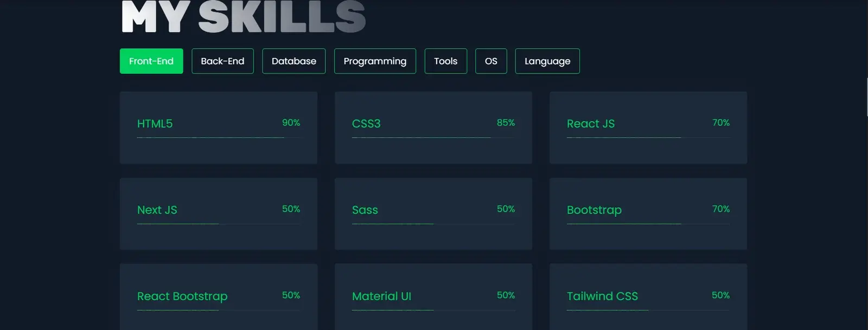Click the Sass skill name
The width and height of the screenshot is (868, 330).
[x=365, y=210]
